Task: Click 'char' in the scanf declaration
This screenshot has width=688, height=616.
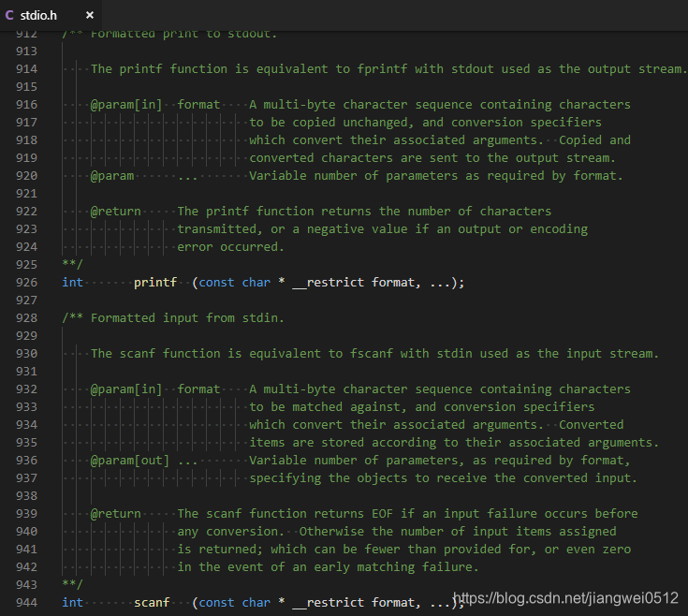Action: (256, 603)
